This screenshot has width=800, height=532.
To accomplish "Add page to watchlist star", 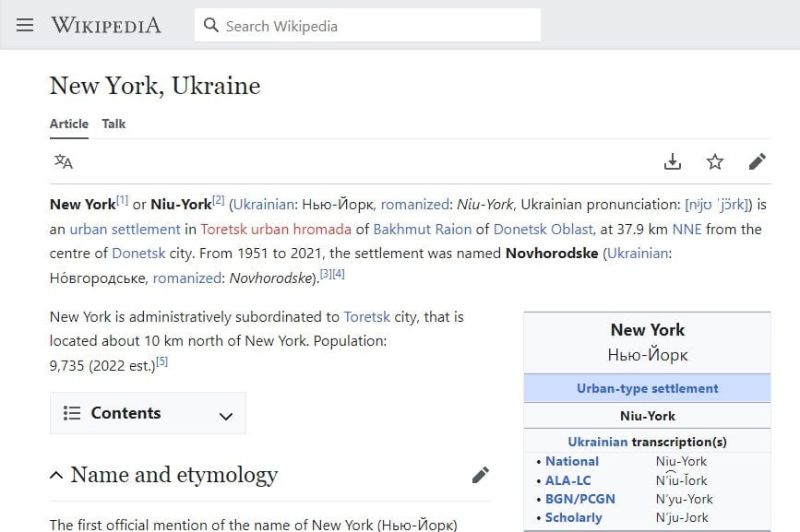I will point(715,162).
